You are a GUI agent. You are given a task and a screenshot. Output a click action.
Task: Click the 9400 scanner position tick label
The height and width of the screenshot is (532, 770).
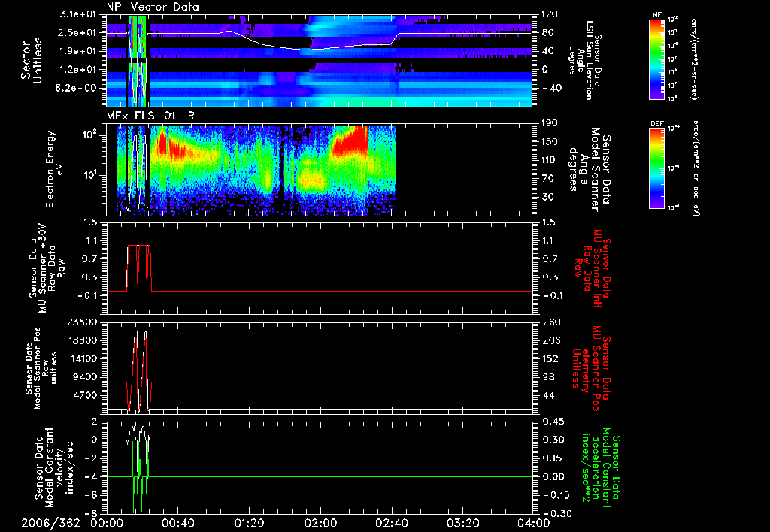click(x=85, y=377)
